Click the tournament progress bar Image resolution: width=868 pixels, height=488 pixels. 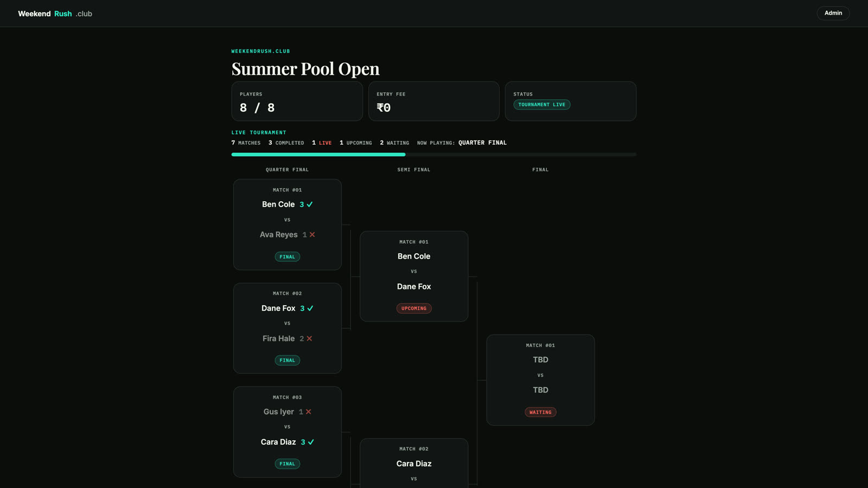(x=433, y=155)
